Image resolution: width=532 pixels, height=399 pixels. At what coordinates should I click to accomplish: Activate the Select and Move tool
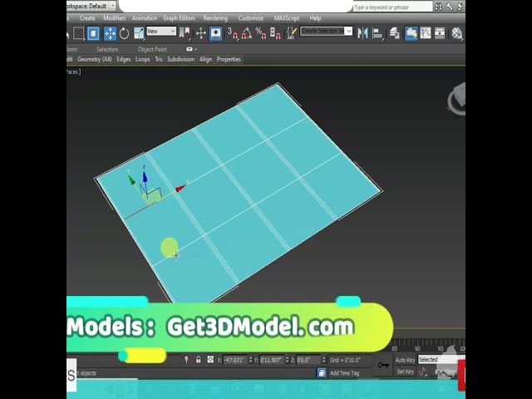click(x=110, y=33)
